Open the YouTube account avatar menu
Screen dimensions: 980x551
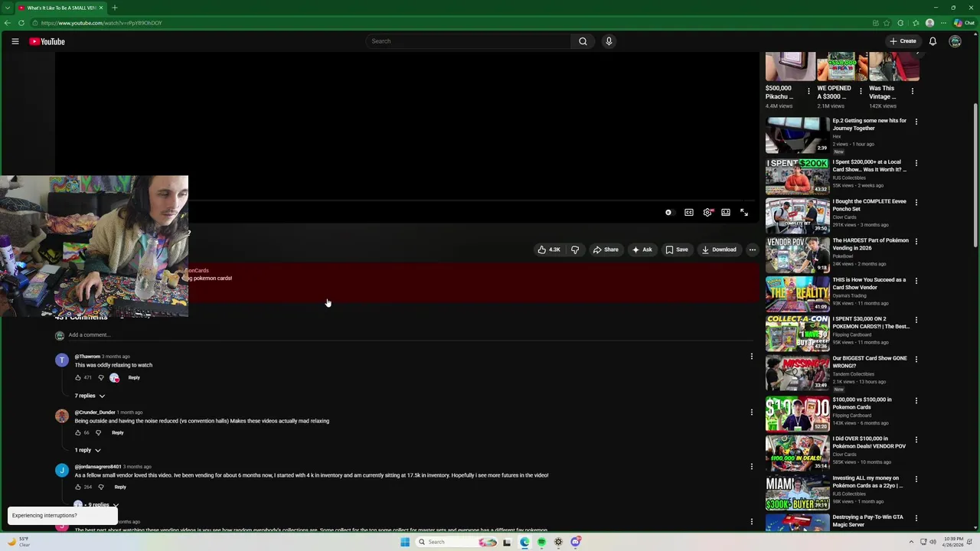click(x=955, y=41)
